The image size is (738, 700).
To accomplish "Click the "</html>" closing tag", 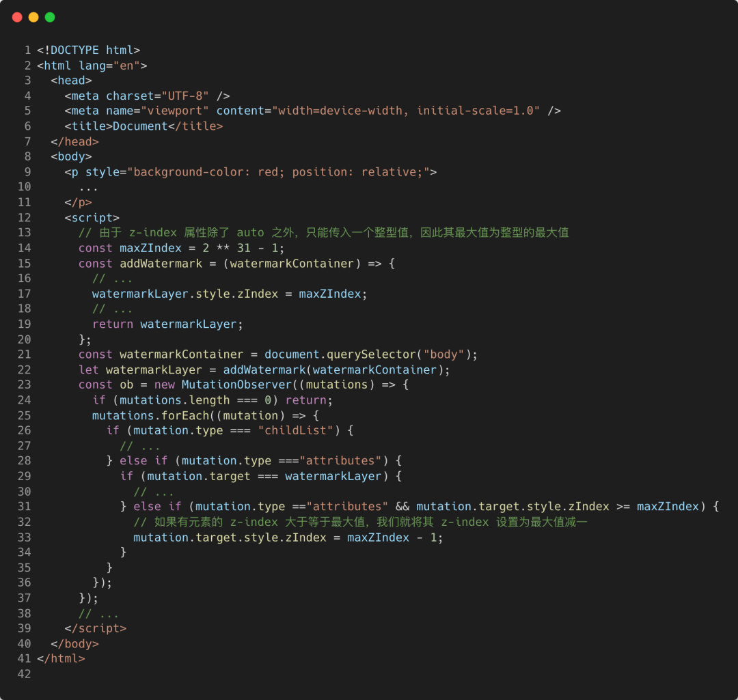I will (x=61, y=658).
